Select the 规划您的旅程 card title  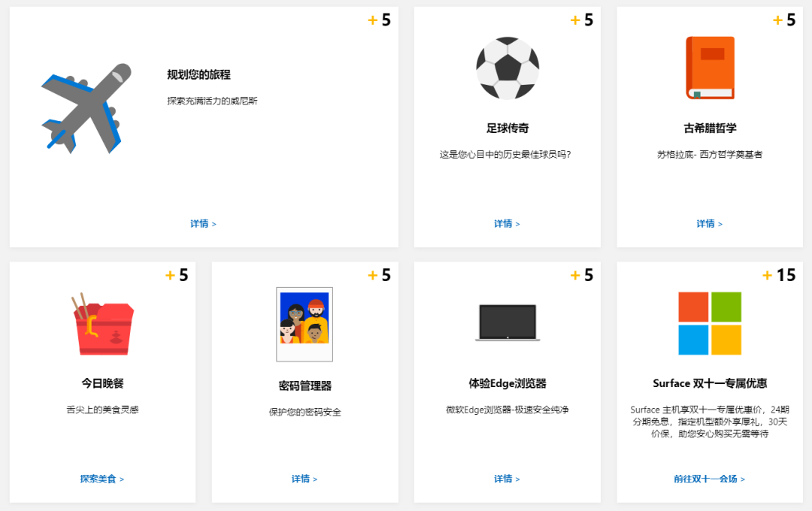coord(198,74)
